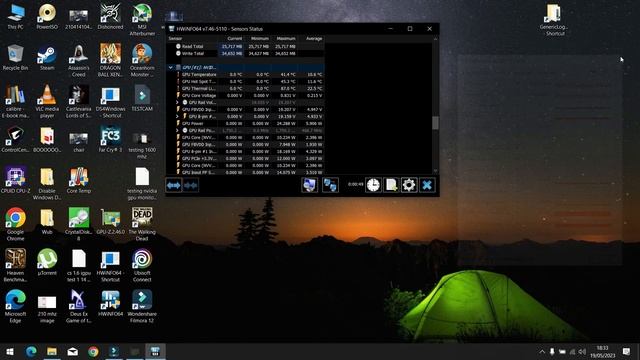This screenshot has width=640, height=360.
Task: Collapse the GPU [#1] sensor group
Action: coord(171,67)
